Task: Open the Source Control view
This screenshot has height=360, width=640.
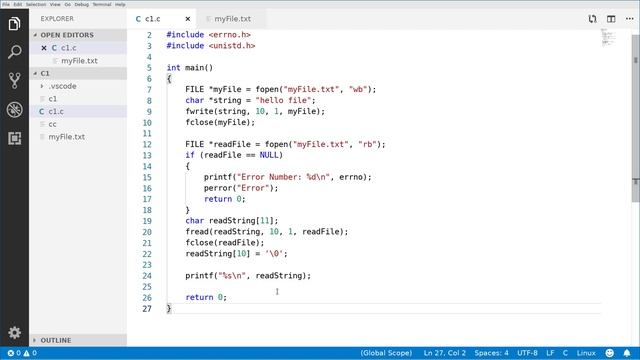Action: 14,80
